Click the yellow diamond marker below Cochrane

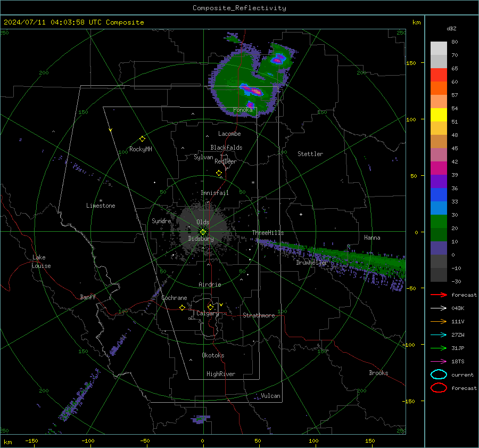pos(182,307)
